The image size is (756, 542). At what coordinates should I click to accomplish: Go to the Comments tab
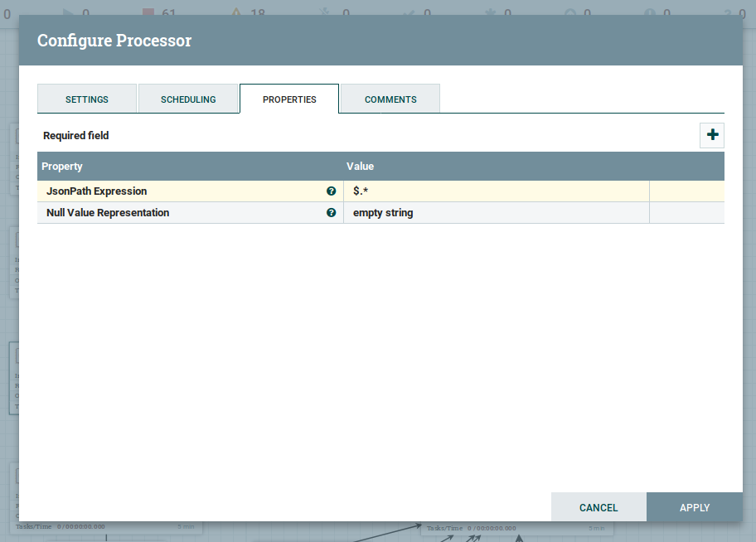click(390, 99)
